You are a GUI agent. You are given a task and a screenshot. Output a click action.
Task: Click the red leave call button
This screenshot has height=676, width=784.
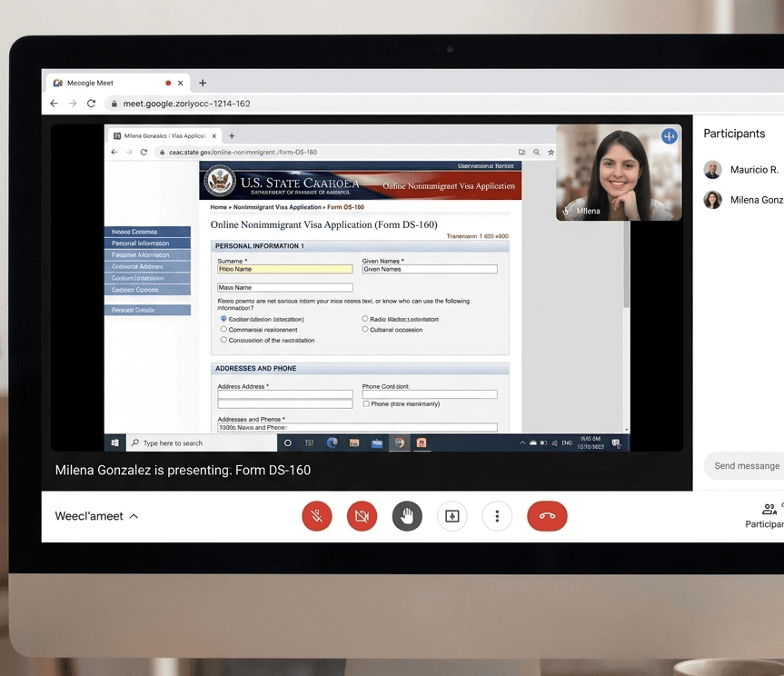pos(547,515)
